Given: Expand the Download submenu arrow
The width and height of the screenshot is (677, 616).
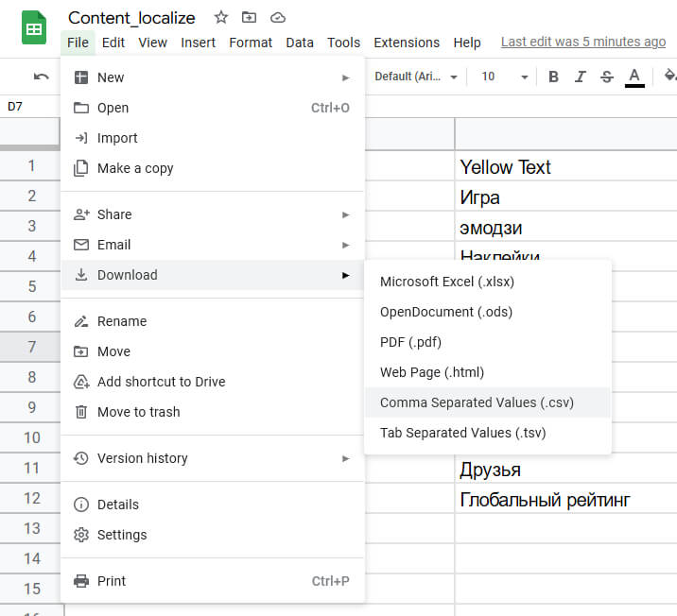Looking at the screenshot, I should 345,275.
